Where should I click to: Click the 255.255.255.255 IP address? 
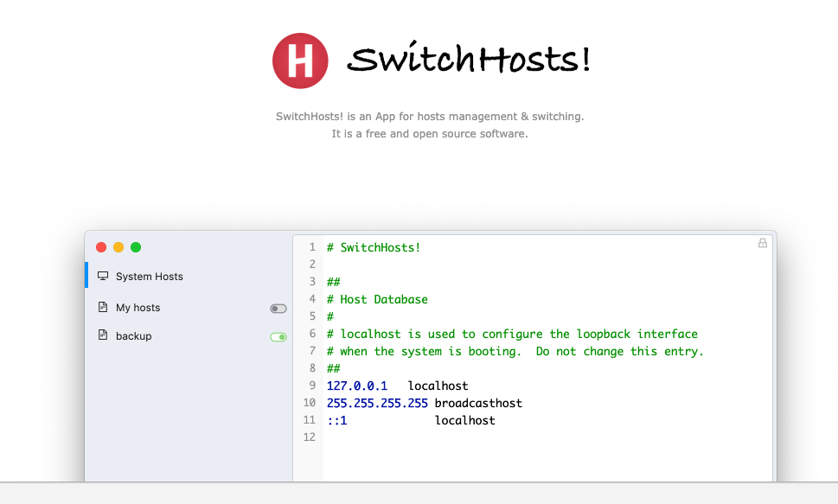[377, 403]
